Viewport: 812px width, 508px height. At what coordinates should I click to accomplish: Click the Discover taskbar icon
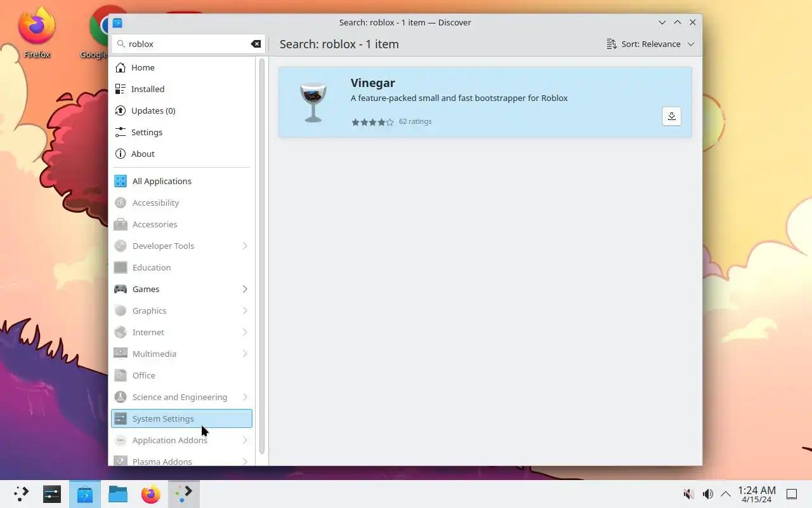click(85, 494)
